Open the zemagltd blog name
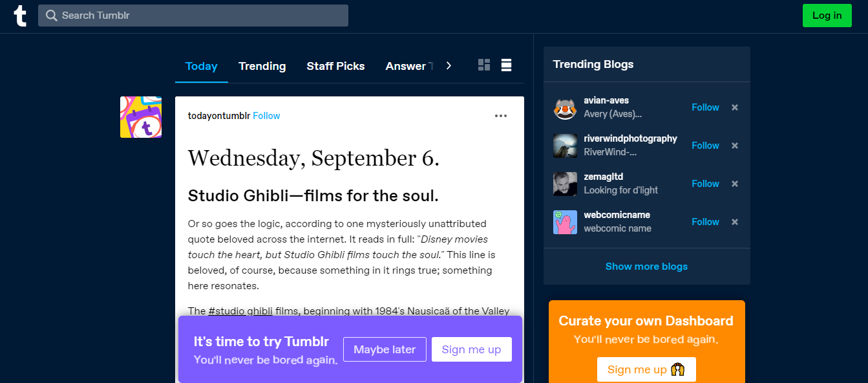The height and width of the screenshot is (383, 868). [x=603, y=177]
